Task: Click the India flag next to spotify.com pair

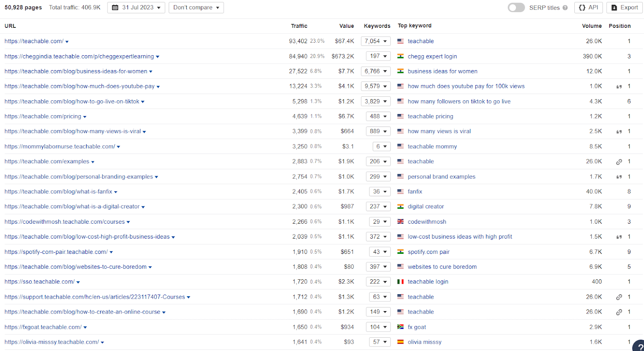Action: pyautogui.click(x=400, y=251)
